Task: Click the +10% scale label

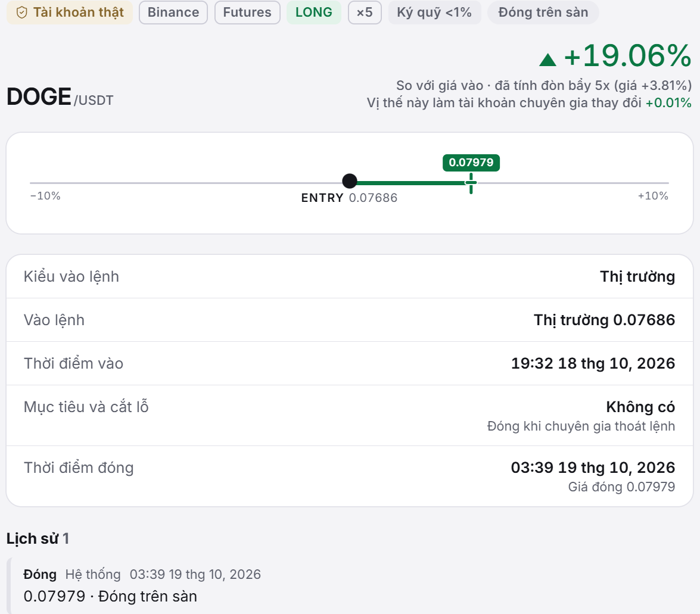Action: [653, 196]
